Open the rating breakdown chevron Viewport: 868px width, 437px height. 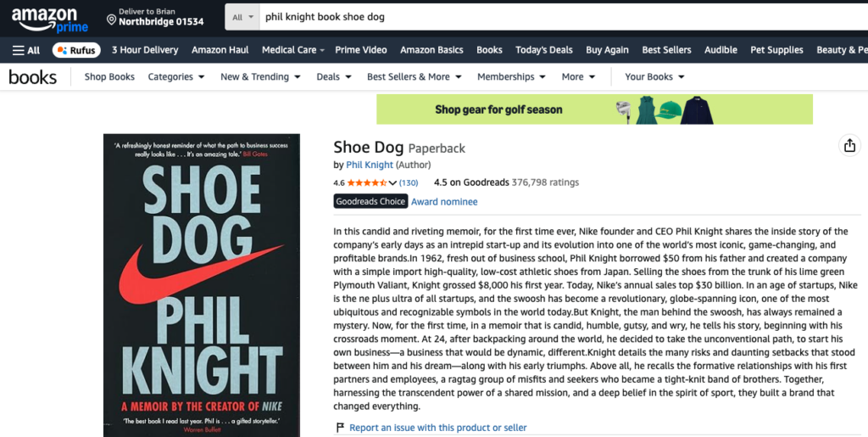(x=392, y=183)
